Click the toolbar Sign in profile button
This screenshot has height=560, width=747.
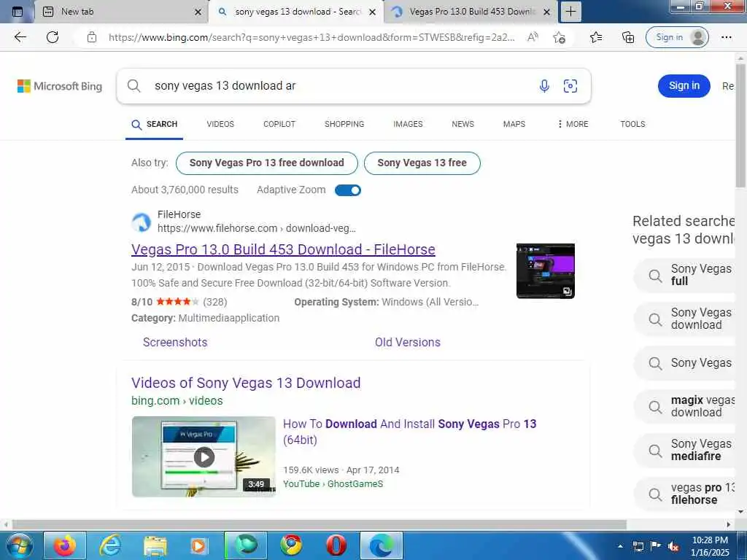coord(677,37)
